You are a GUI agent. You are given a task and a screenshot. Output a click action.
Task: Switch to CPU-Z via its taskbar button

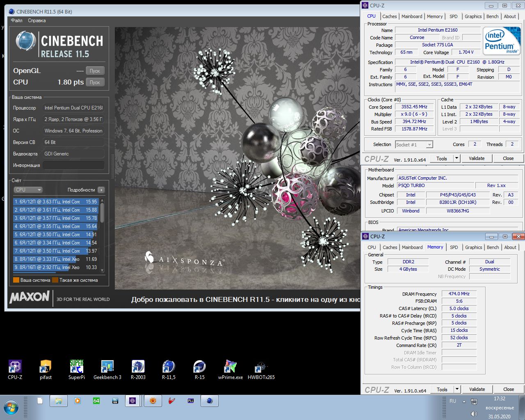point(132,401)
